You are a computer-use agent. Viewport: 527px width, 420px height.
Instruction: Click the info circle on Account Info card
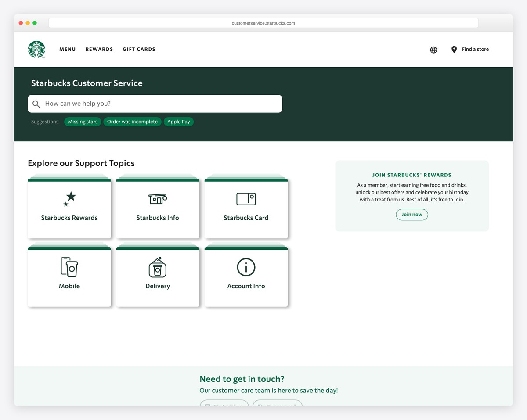tap(246, 267)
